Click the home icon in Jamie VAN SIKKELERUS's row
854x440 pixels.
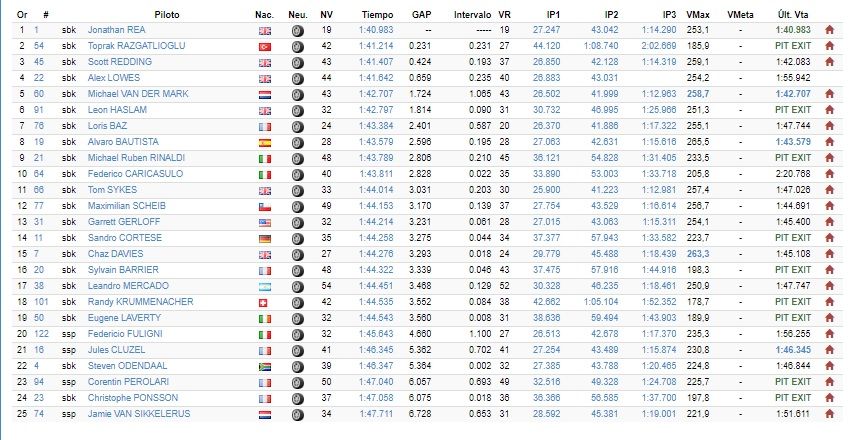pyautogui.click(x=829, y=414)
